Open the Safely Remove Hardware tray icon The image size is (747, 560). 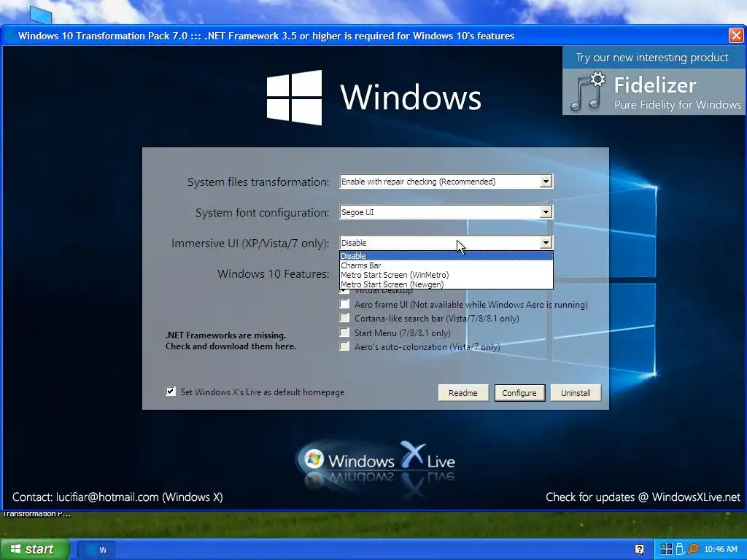point(680,549)
